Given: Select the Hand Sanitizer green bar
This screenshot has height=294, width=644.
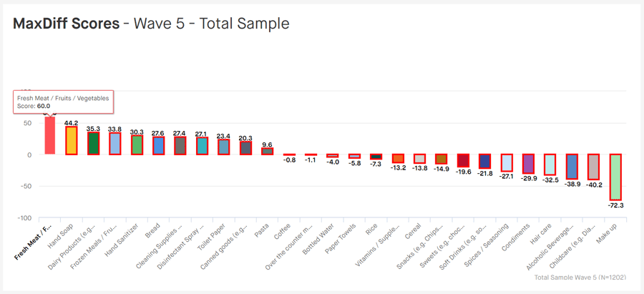Looking at the screenshot, I should click(137, 145).
